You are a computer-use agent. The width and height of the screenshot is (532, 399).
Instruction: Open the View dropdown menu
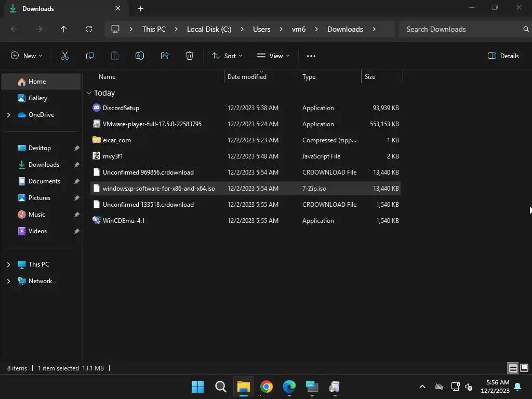273,56
